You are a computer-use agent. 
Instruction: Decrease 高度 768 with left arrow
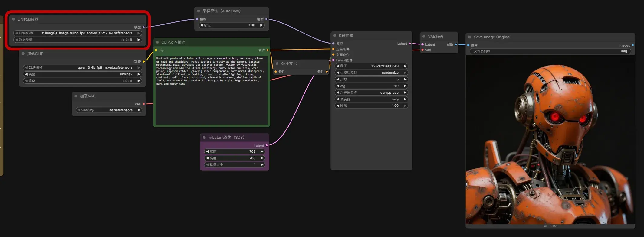pyautogui.click(x=207, y=158)
